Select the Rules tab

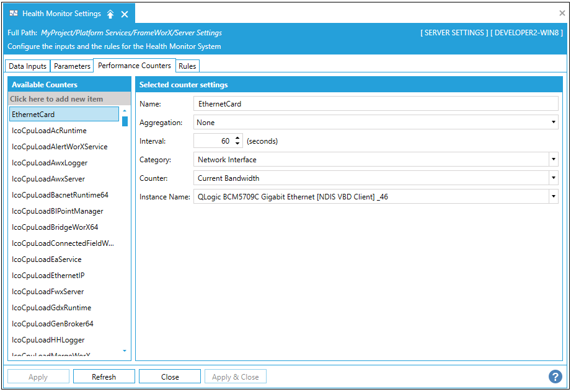(187, 66)
